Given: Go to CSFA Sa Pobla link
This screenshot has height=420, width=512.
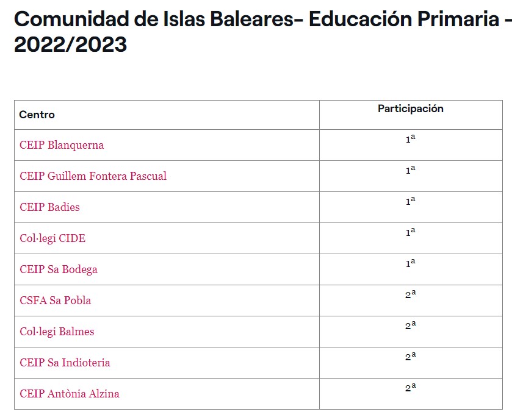Looking at the screenshot, I should [55, 301].
